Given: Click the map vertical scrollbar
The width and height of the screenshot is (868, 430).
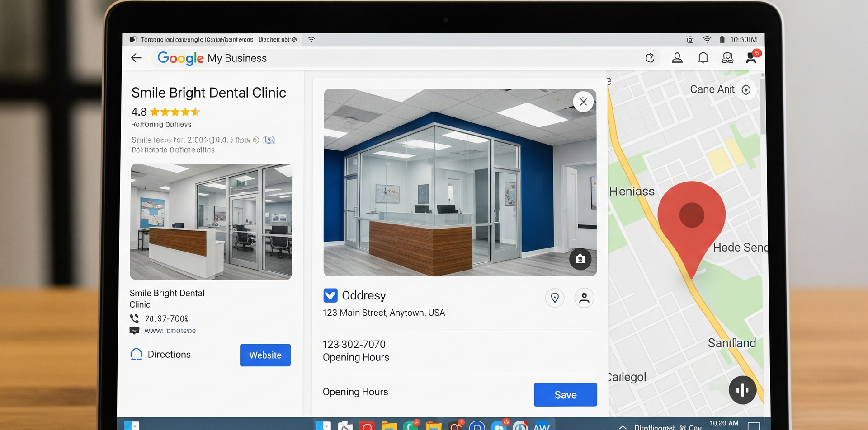Looking at the screenshot, I should pos(763,106).
